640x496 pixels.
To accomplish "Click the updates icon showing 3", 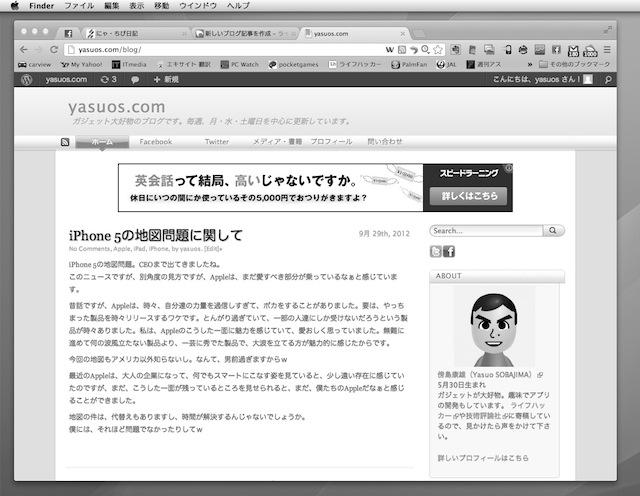I will [x=109, y=80].
